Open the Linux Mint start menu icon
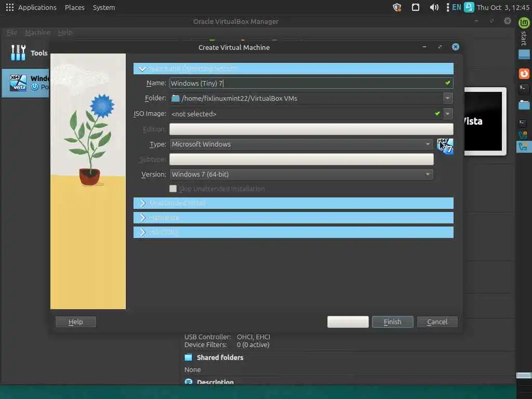Screen dimensions: 532x399 point(524,23)
